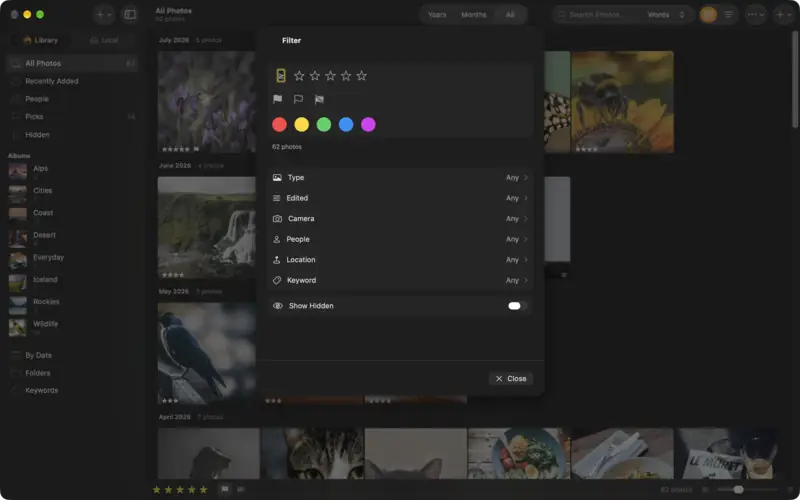Open People in sidebar

72,99
